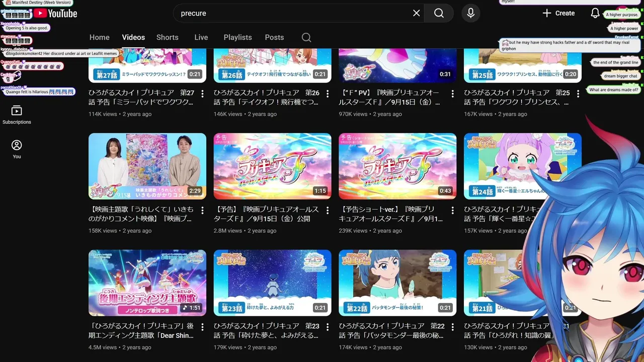
Task: Open the 2:29 comment video thumbnail
Action: [x=147, y=166]
